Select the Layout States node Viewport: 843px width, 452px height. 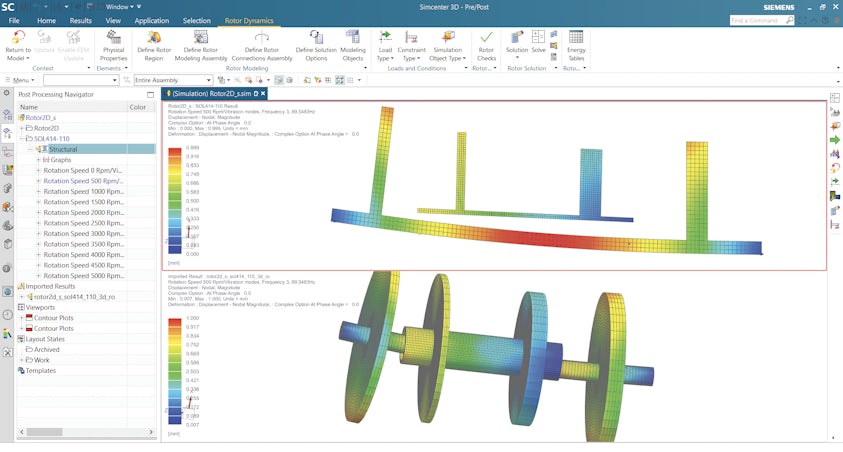(45, 339)
